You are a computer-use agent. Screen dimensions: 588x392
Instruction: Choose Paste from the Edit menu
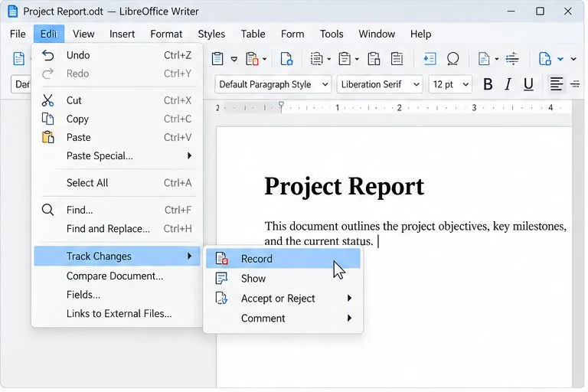pyautogui.click(x=117, y=137)
